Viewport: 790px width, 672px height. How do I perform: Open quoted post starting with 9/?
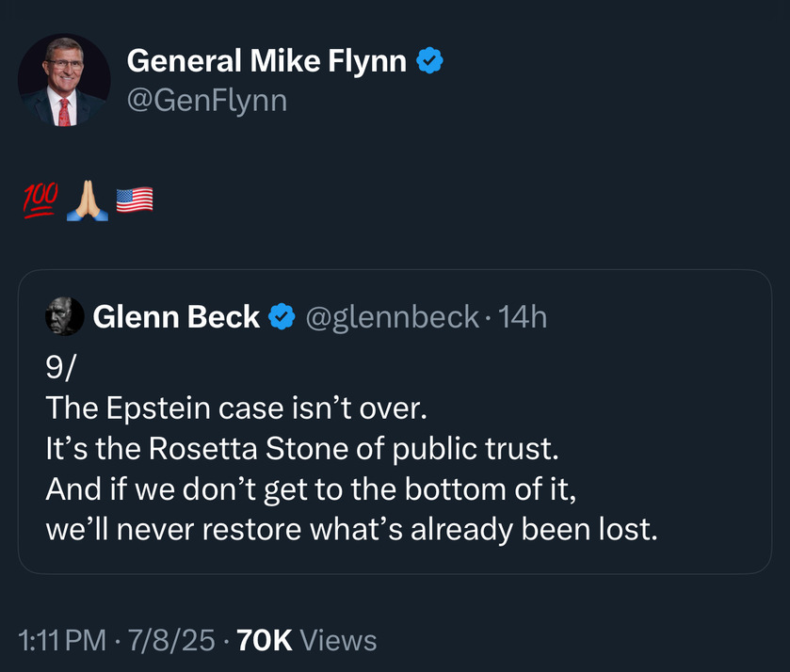(x=395, y=422)
